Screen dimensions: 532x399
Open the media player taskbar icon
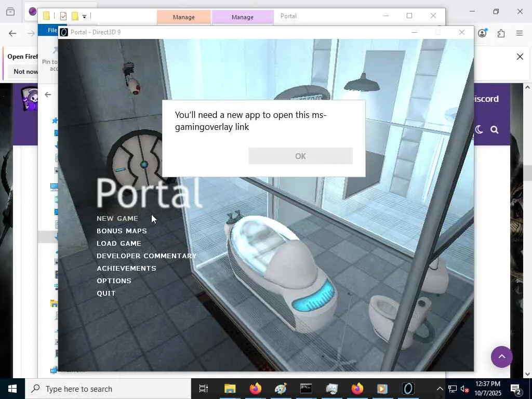point(382,389)
